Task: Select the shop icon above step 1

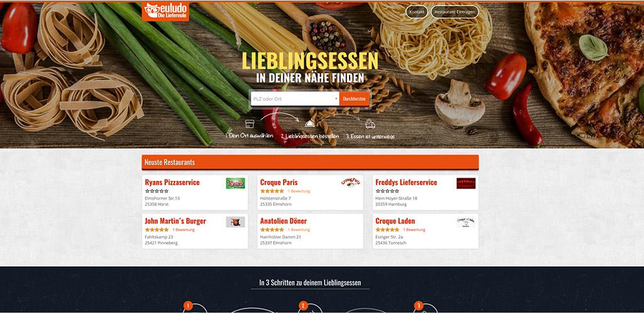Action: 249,124
